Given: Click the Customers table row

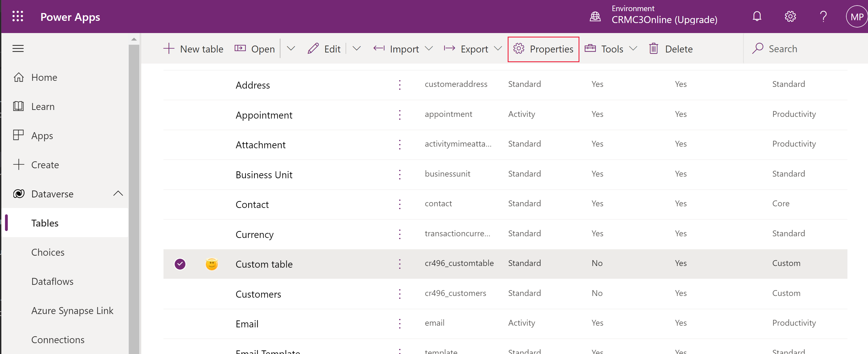Looking at the screenshot, I should pyautogui.click(x=257, y=293).
